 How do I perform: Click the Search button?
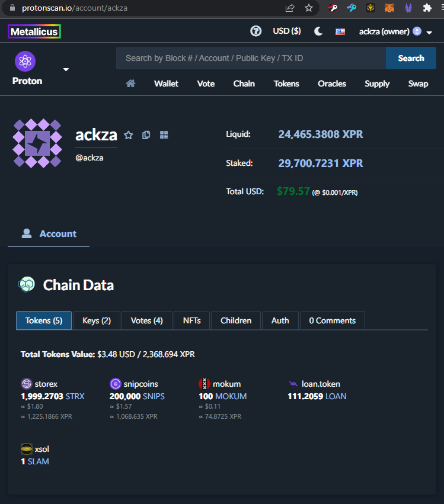click(x=411, y=58)
